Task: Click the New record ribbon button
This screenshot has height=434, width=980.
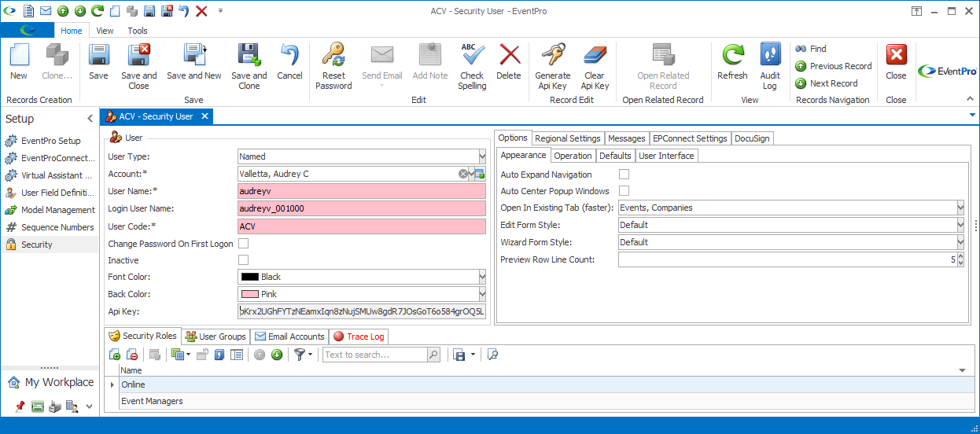Action: click(19, 61)
